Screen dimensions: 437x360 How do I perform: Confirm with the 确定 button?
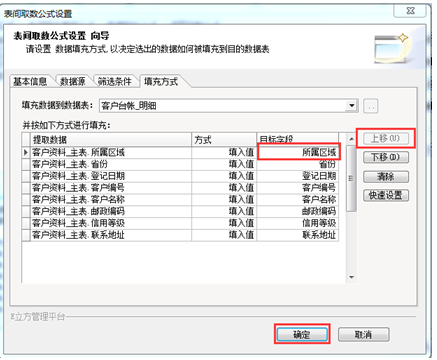[x=302, y=334]
